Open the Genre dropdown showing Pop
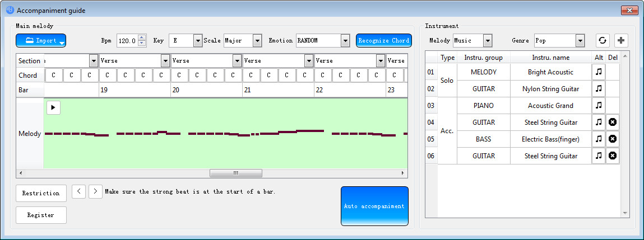Viewport: 644px width, 240px height. point(580,40)
